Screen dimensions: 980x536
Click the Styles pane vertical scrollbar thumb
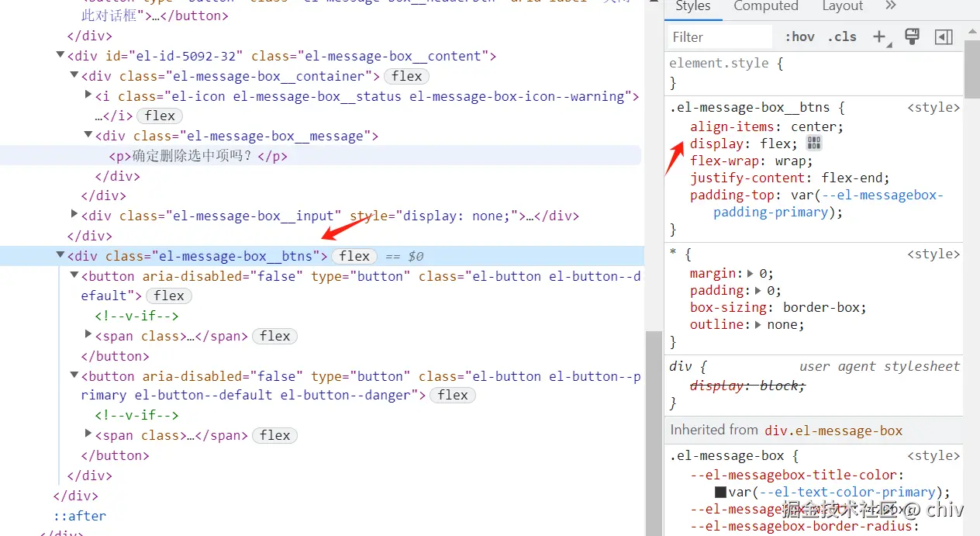tap(972, 69)
